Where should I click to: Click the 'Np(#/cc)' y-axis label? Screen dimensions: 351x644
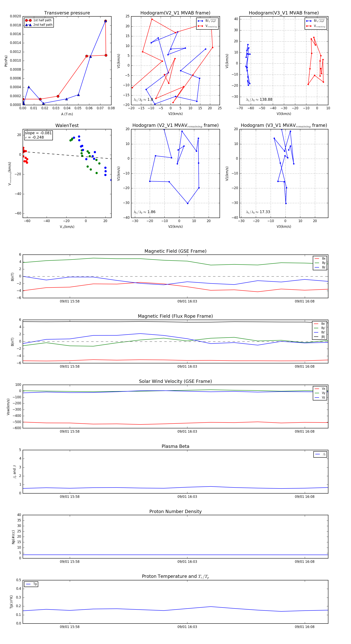click(x=13, y=537)
